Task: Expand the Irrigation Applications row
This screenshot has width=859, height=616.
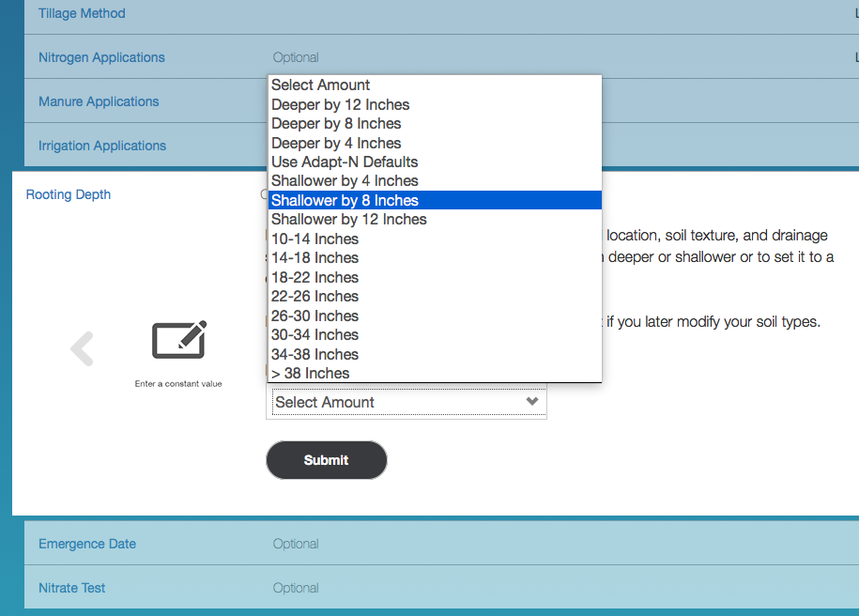Action: pyautogui.click(x=102, y=146)
